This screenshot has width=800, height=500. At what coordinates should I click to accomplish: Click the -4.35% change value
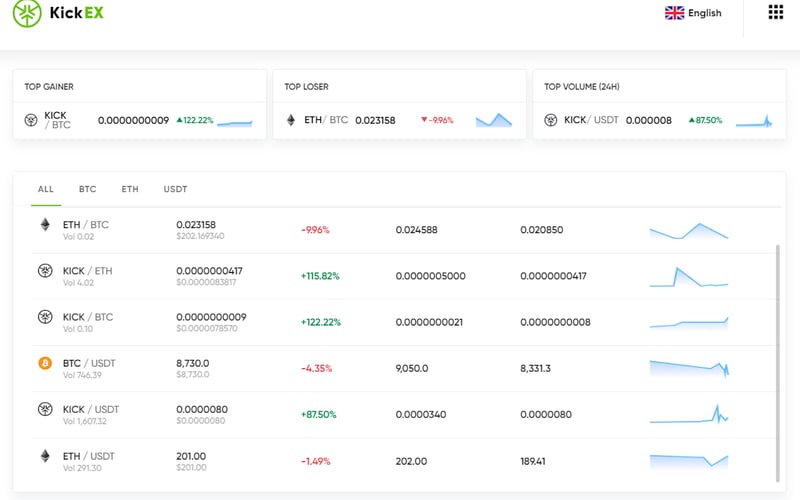[x=316, y=368]
